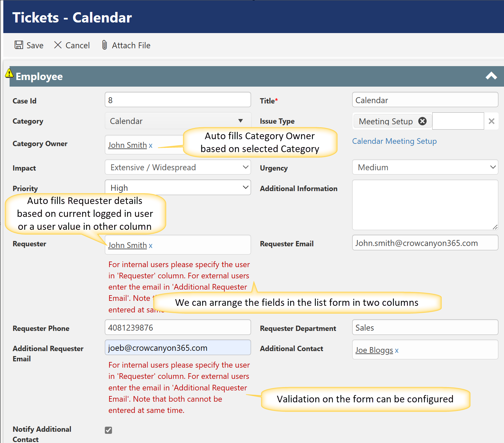The width and height of the screenshot is (504, 443).
Task: Click the Additional Contact label
Action: click(291, 348)
